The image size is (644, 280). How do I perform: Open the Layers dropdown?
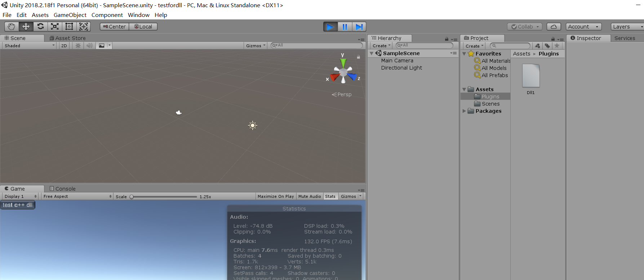627,27
